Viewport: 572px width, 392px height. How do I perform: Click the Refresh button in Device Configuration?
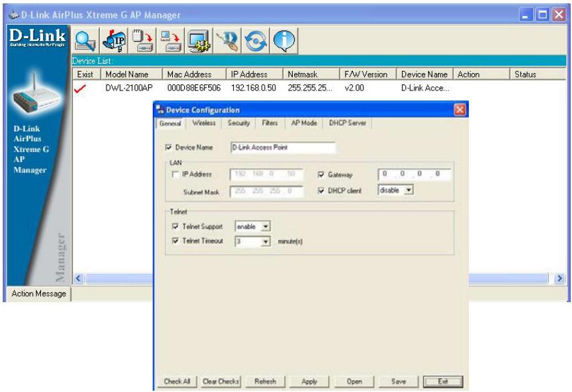265,381
